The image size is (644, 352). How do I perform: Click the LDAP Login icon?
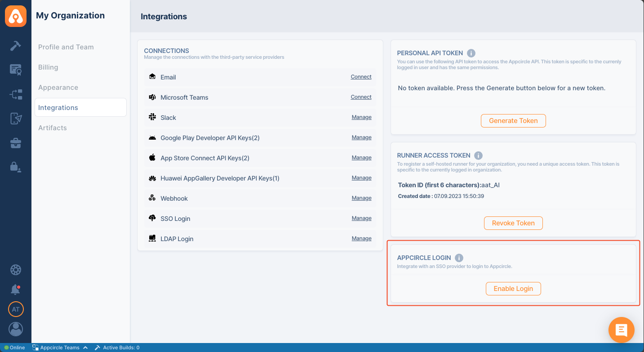(152, 238)
